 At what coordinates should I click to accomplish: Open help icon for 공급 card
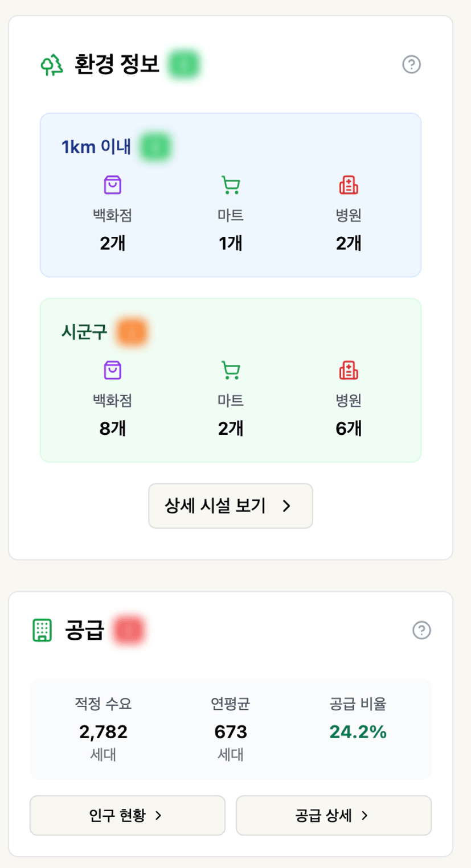421,630
